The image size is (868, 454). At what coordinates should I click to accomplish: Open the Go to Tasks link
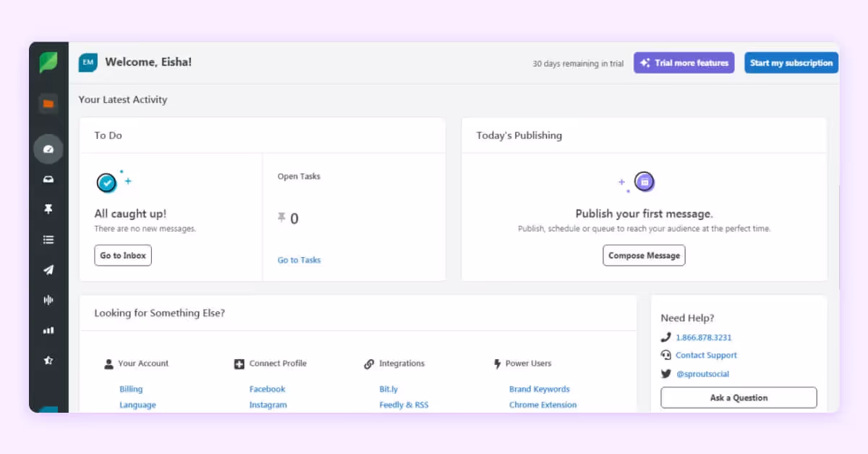point(299,259)
